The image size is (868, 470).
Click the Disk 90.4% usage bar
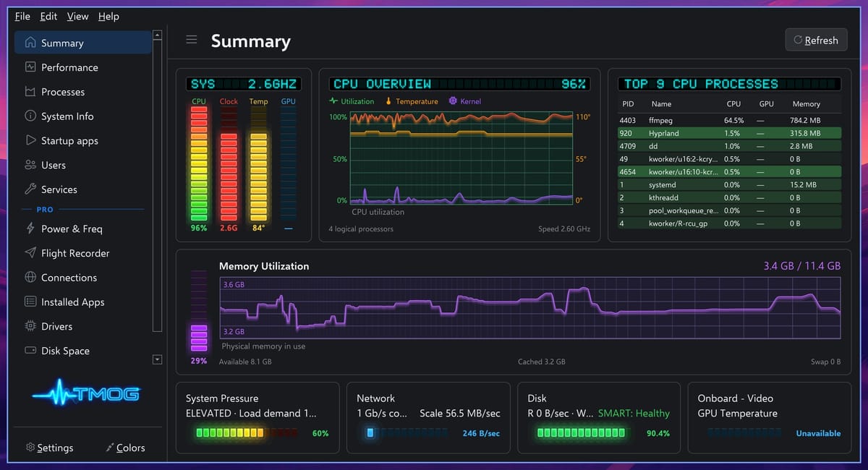point(582,433)
